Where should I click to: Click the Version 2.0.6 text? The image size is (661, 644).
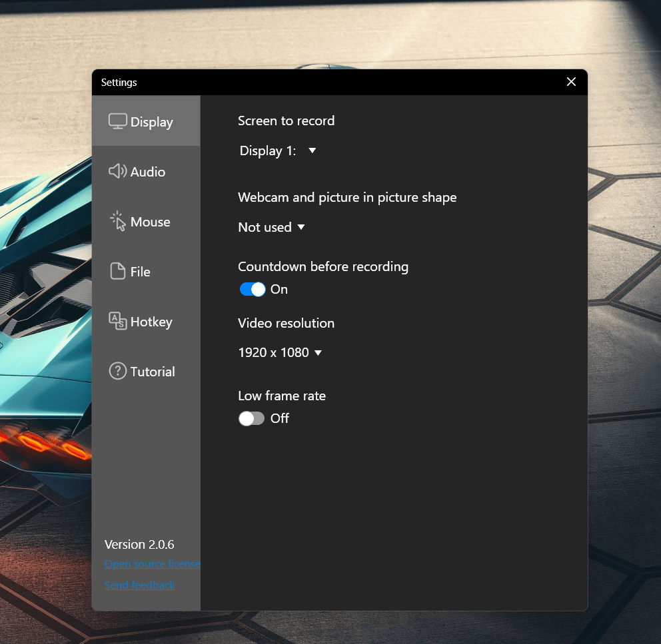pyautogui.click(x=139, y=544)
